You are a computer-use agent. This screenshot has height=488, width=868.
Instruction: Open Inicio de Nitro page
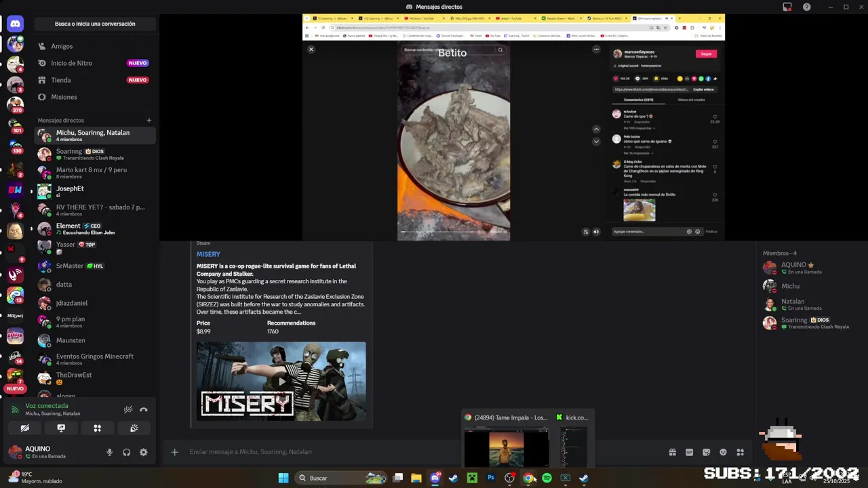[x=95, y=63]
